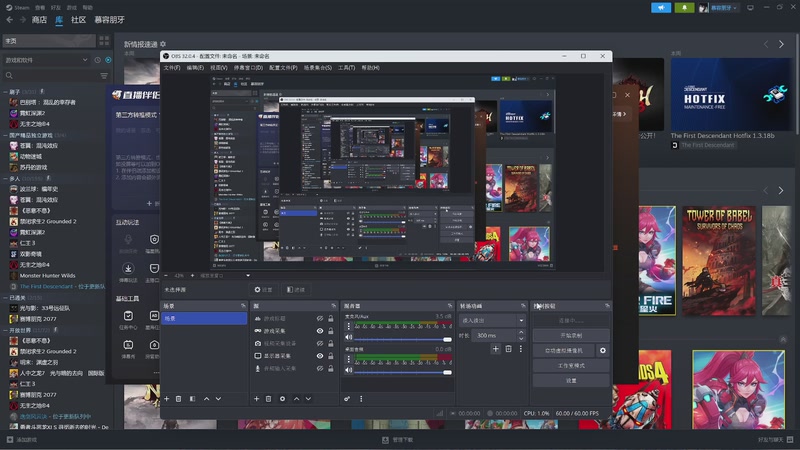Open scene filters icon in Scenes panel
Viewport: 800px width, 450px height.
192,398
